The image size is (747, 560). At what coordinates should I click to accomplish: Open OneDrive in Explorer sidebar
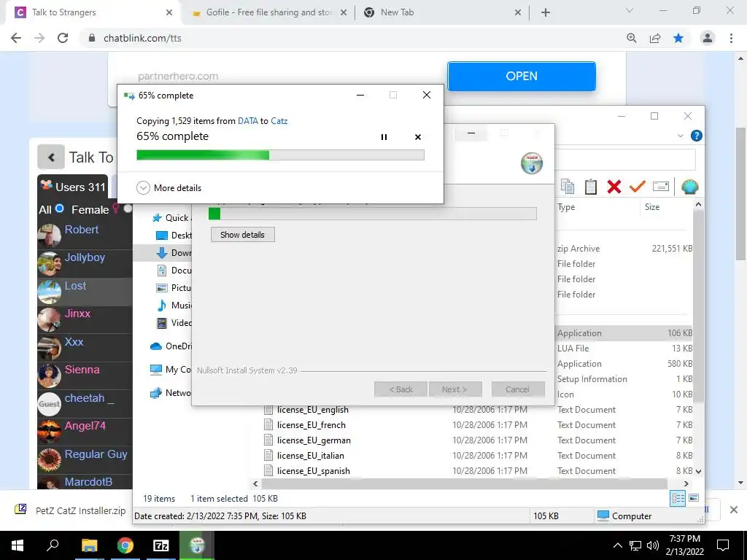point(171,346)
